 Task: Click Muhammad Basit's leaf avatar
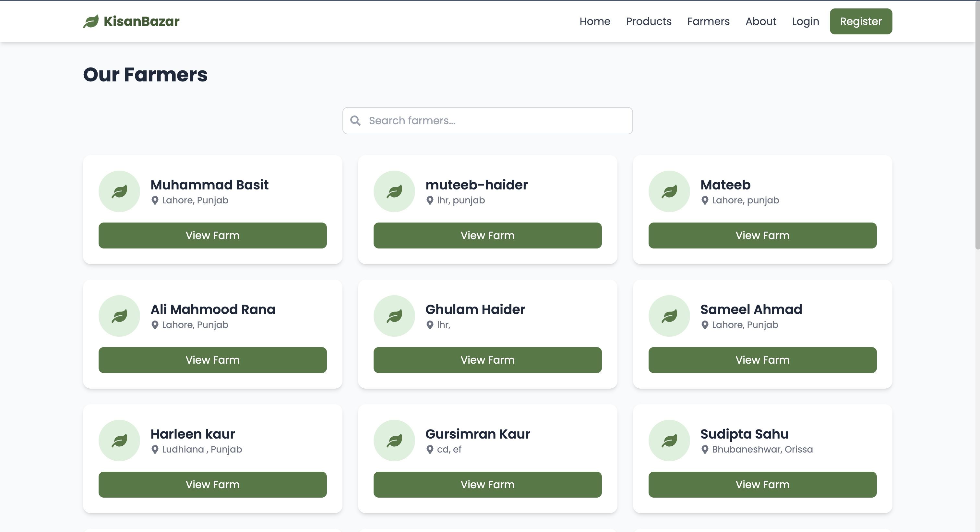[119, 191]
